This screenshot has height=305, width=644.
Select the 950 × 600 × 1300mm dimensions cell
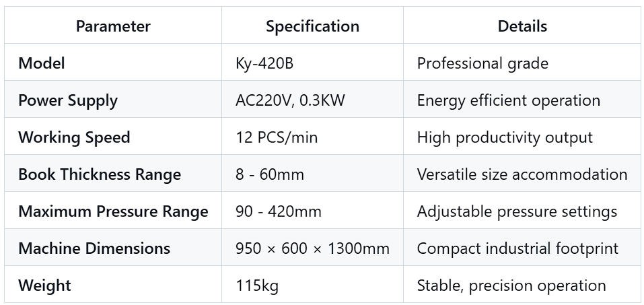click(x=312, y=248)
